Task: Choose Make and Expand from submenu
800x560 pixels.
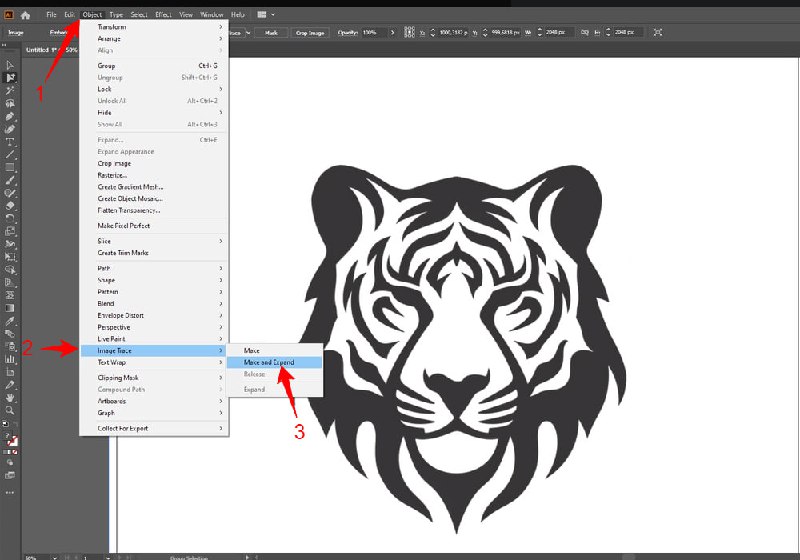Action: click(x=274, y=363)
